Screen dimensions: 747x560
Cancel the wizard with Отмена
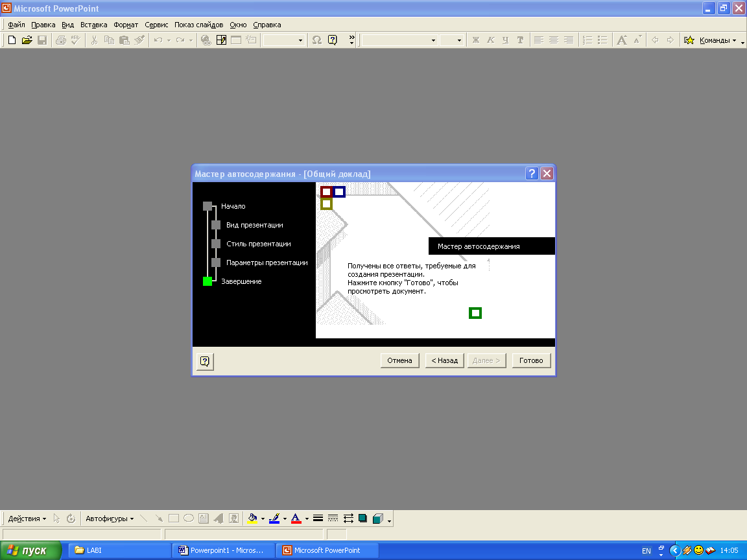click(399, 360)
